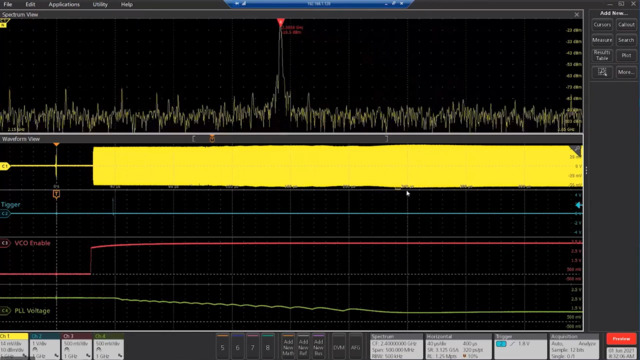Click the T trigger marker below waveform
Image resolution: width=640 pixels, height=360 pixels.
click(x=56, y=194)
